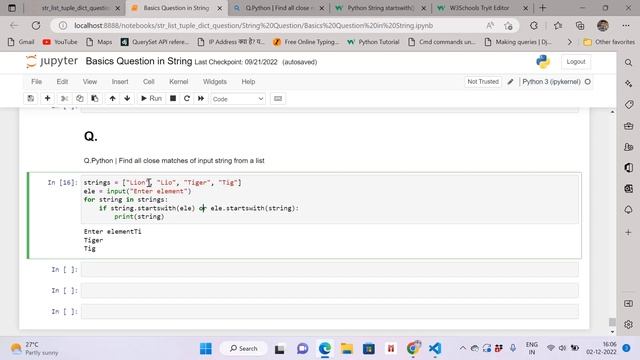The height and width of the screenshot is (360, 640).
Task: Insert cell below with plus icon
Action: (x=47, y=98)
